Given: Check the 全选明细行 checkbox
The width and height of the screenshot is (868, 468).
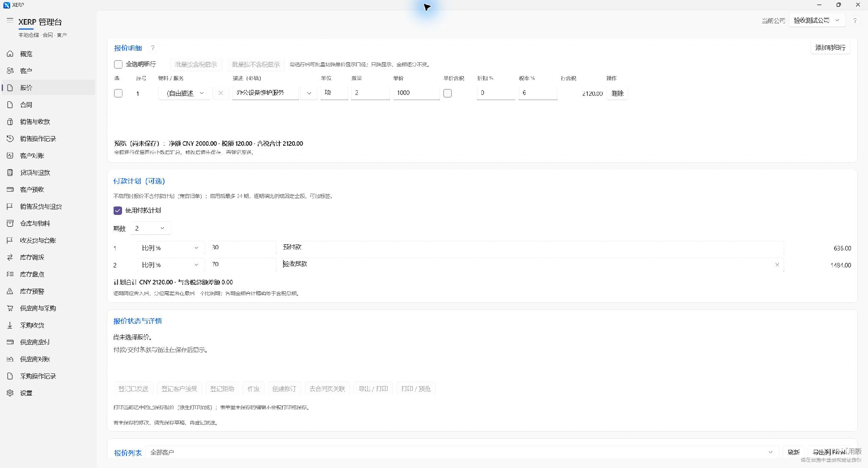Looking at the screenshot, I should [x=118, y=64].
